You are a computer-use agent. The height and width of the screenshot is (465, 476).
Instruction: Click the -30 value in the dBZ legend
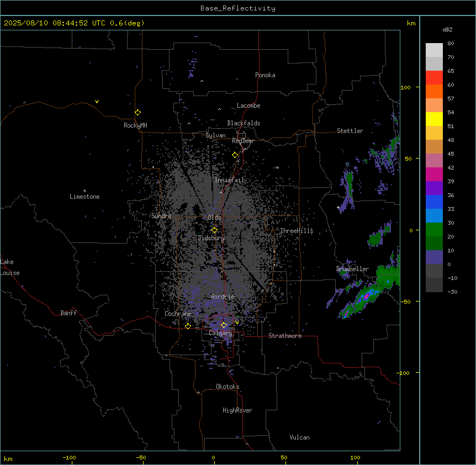click(x=452, y=292)
